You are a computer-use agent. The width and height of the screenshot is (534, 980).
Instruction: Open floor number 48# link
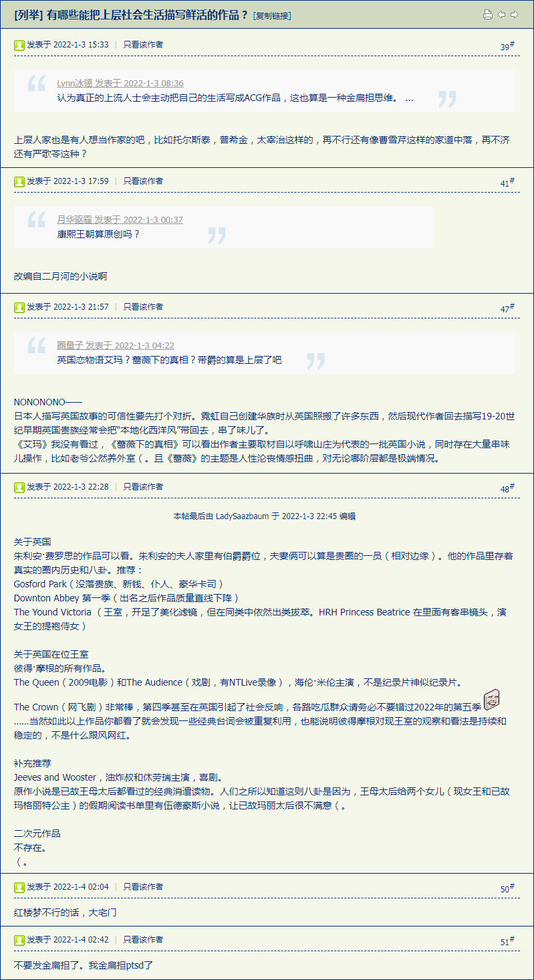[507, 488]
